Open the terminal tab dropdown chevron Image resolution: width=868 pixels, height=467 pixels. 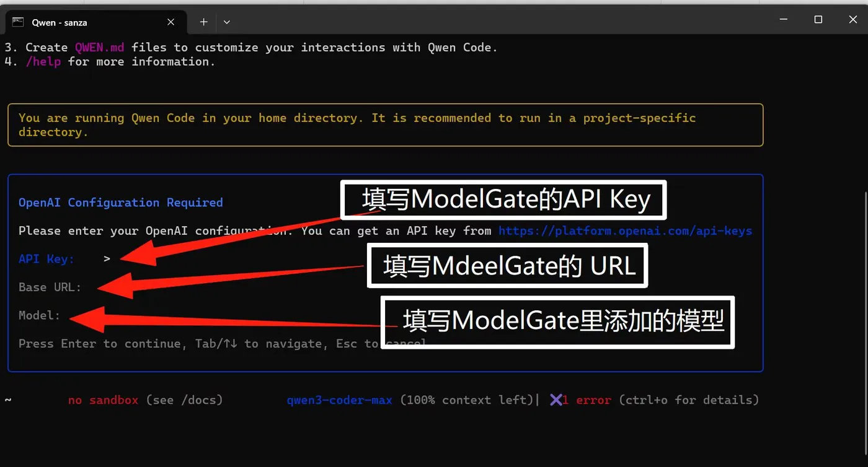[x=226, y=22]
